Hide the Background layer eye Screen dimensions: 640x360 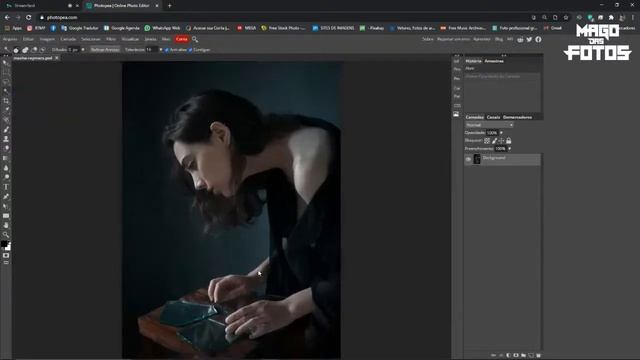tap(468, 159)
